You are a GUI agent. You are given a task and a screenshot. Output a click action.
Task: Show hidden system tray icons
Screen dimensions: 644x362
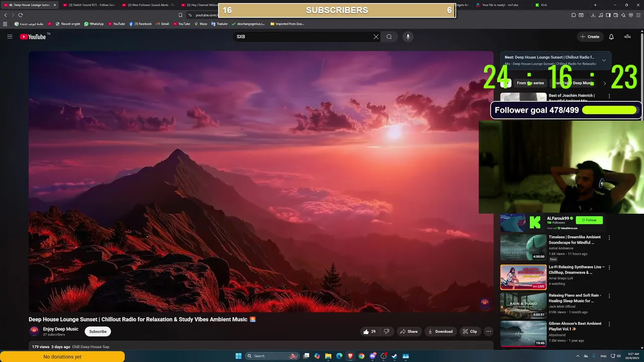point(577,356)
